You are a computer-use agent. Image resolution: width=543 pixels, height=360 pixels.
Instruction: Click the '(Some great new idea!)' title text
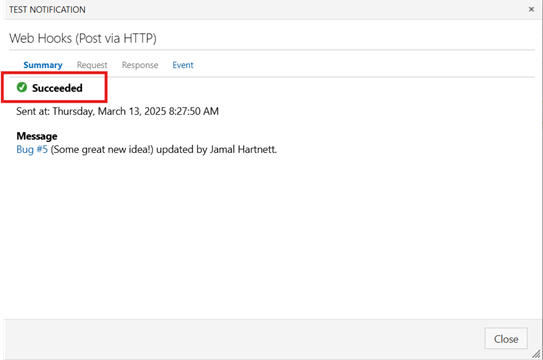102,150
